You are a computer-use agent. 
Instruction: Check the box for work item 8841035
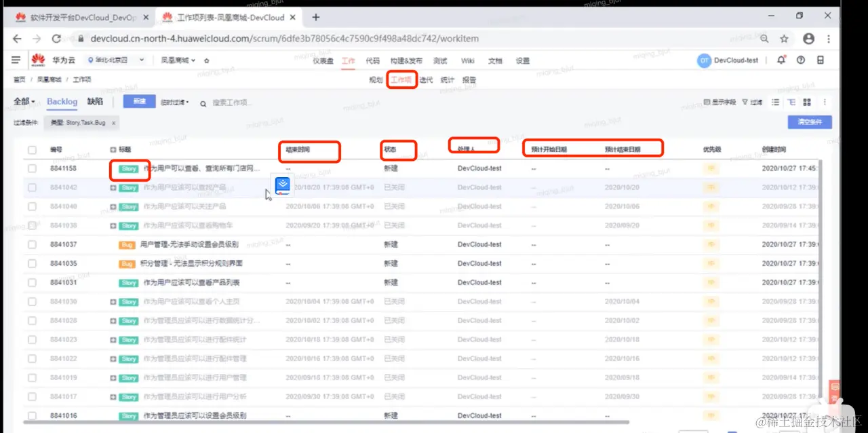coord(32,263)
